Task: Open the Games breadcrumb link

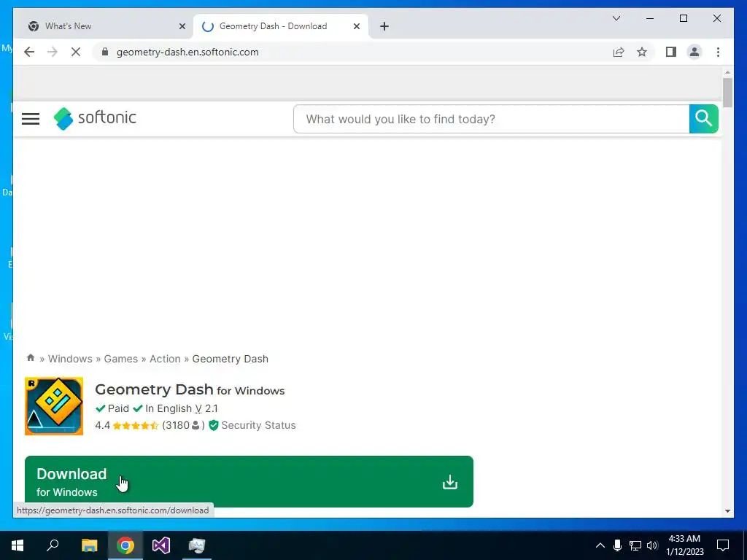Action: pos(120,359)
